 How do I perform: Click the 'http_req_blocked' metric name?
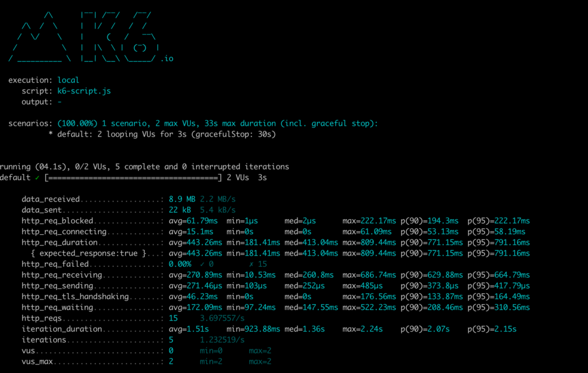pyautogui.click(x=57, y=221)
